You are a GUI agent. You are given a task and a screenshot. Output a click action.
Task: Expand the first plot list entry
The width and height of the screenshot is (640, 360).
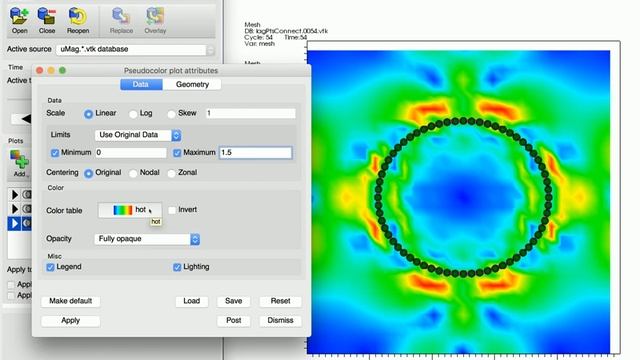[15, 195]
